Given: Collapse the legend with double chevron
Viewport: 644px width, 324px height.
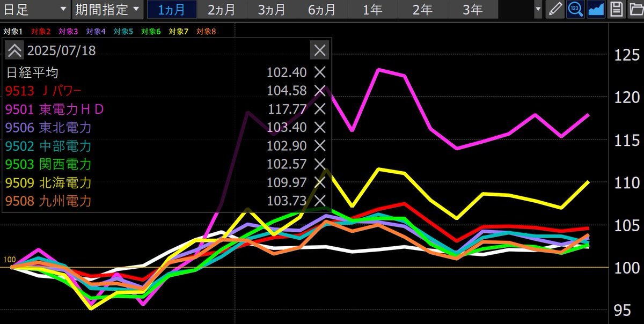Looking at the screenshot, I should pos(14,50).
